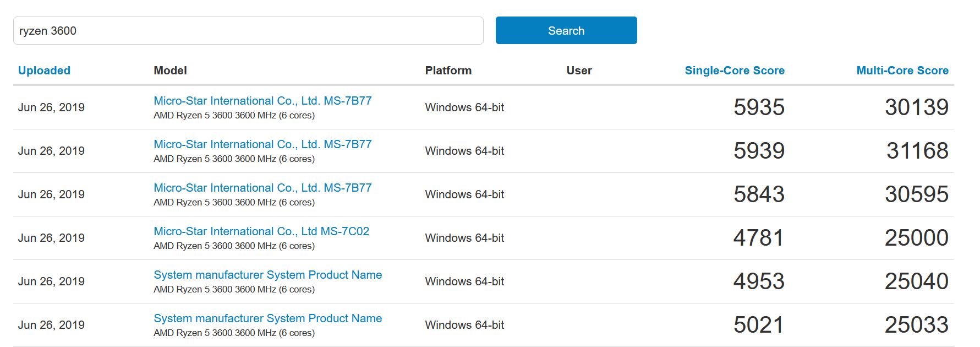Open System Product Name result scoring 5021
This screenshot has width=980, height=347.
click(x=267, y=318)
